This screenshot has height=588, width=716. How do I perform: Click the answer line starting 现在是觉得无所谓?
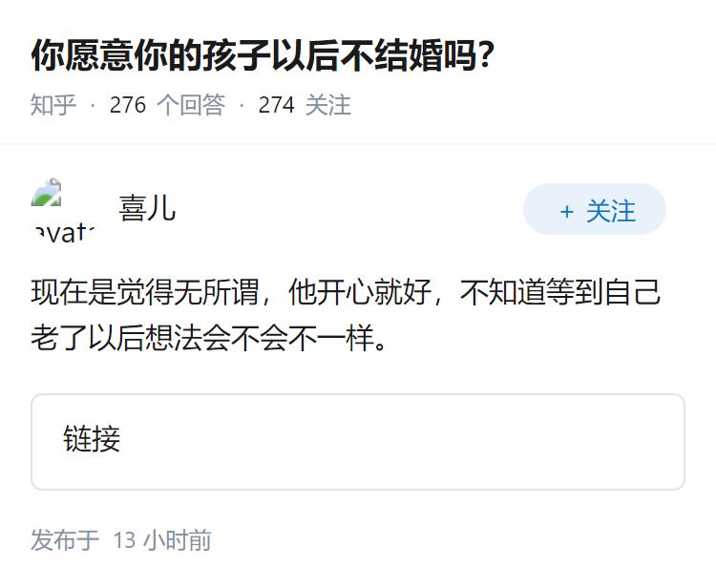(x=346, y=293)
